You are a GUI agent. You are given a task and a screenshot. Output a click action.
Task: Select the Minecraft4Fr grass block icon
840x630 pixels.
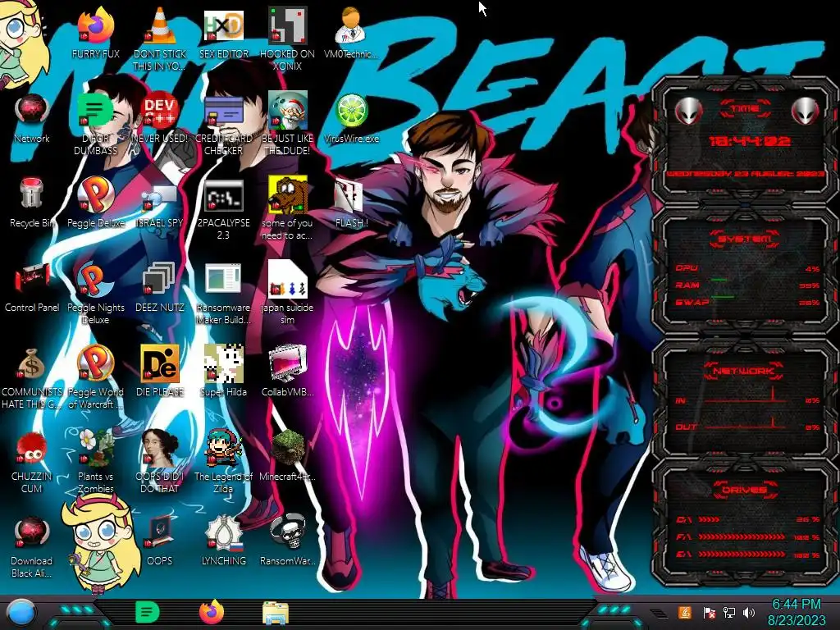pos(287,447)
